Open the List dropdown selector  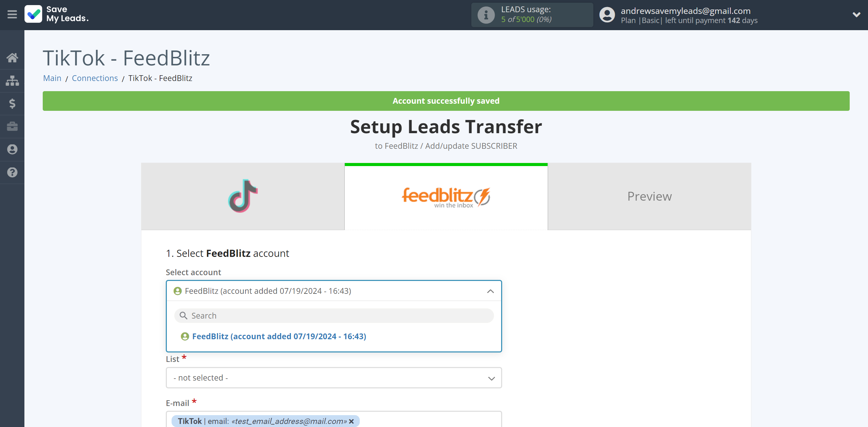334,377
